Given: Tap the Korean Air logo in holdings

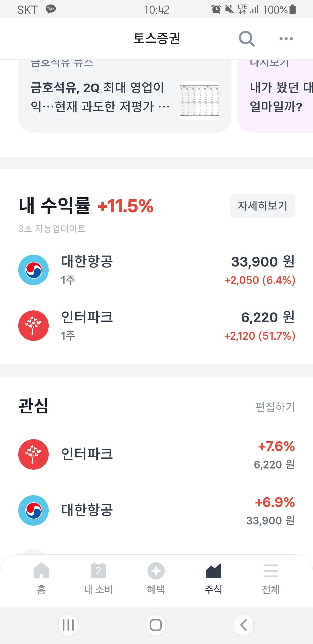Looking at the screenshot, I should [33, 270].
